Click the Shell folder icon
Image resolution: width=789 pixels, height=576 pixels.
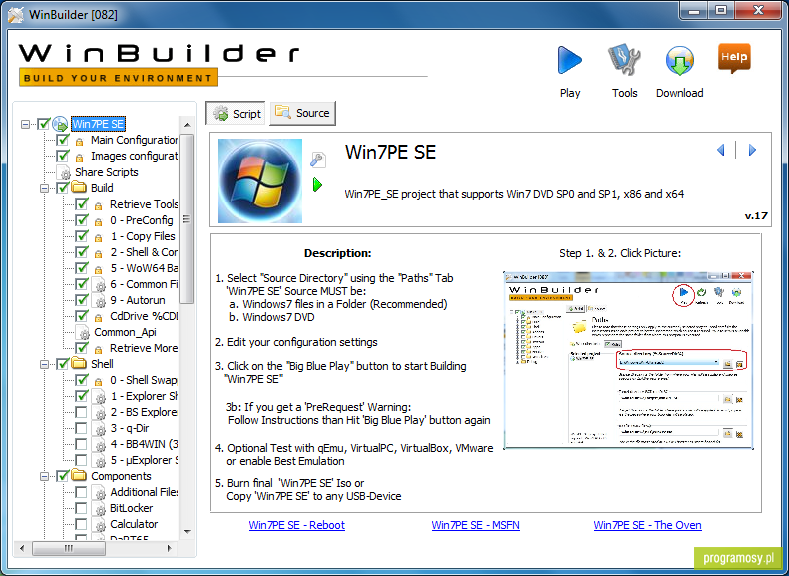coord(78,363)
